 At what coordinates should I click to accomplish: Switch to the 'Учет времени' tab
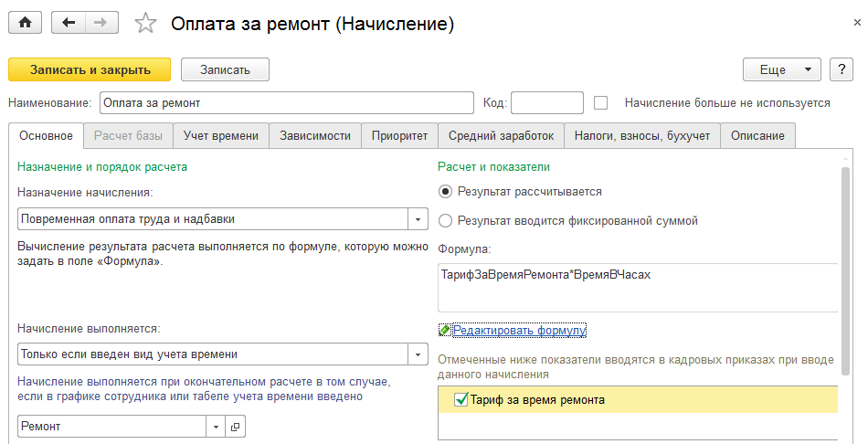221,135
